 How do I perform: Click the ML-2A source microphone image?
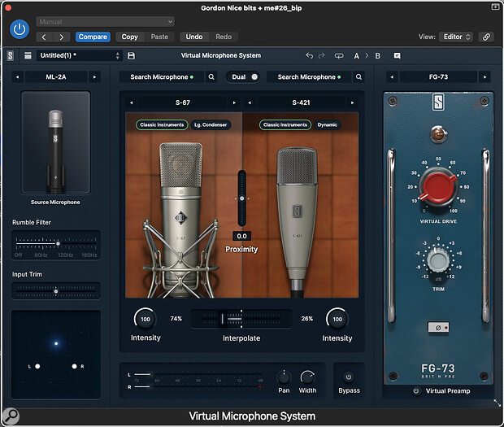tap(55, 142)
